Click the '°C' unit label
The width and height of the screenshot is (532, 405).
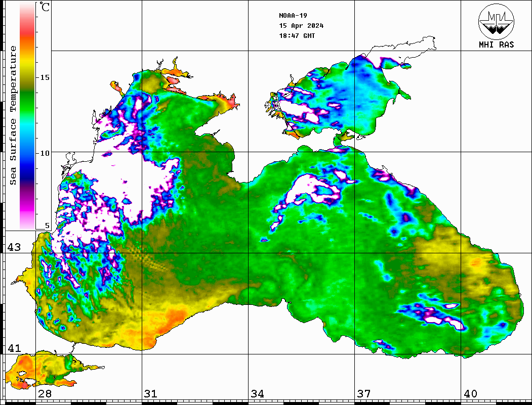pyautogui.click(x=45, y=7)
